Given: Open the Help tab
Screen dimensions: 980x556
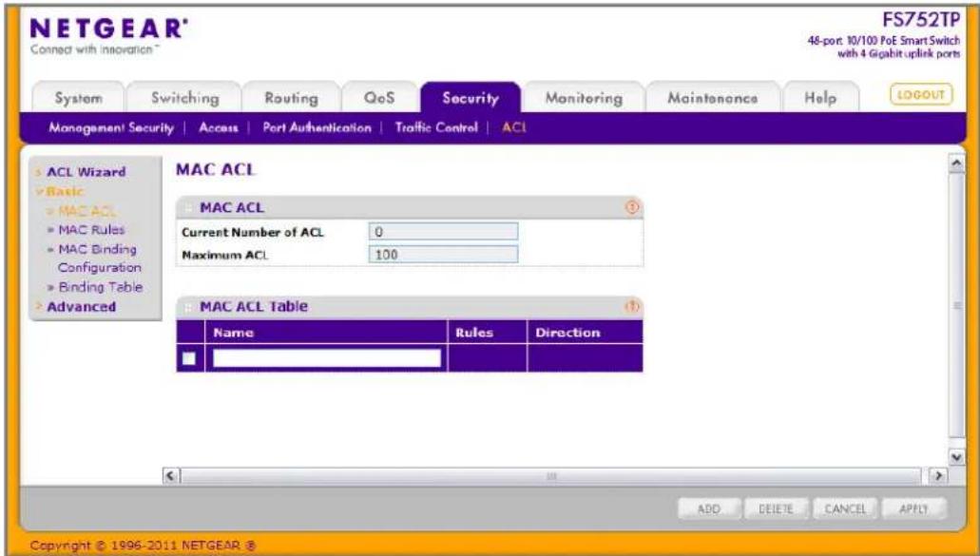Looking at the screenshot, I should point(820,98).
